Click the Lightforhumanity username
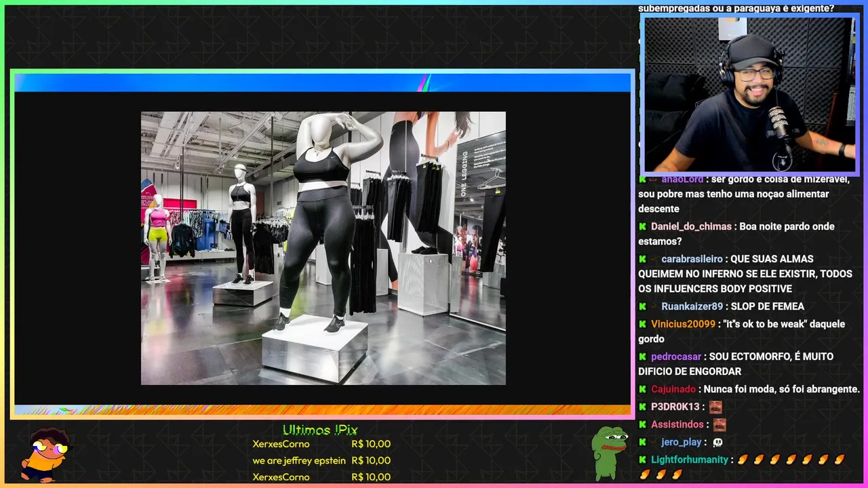This screenshot has width=868, height=488. click(x=690, y=460)
